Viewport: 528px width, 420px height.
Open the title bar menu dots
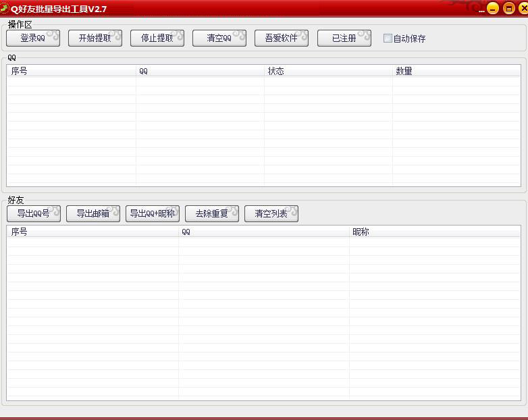tap(481, 11)
